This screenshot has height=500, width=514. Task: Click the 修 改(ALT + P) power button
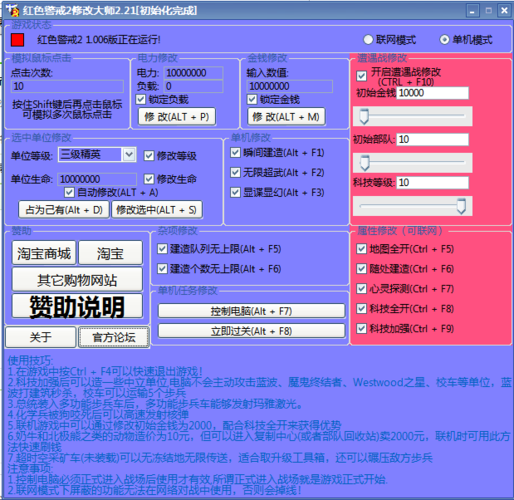click(x=177, y=117)
